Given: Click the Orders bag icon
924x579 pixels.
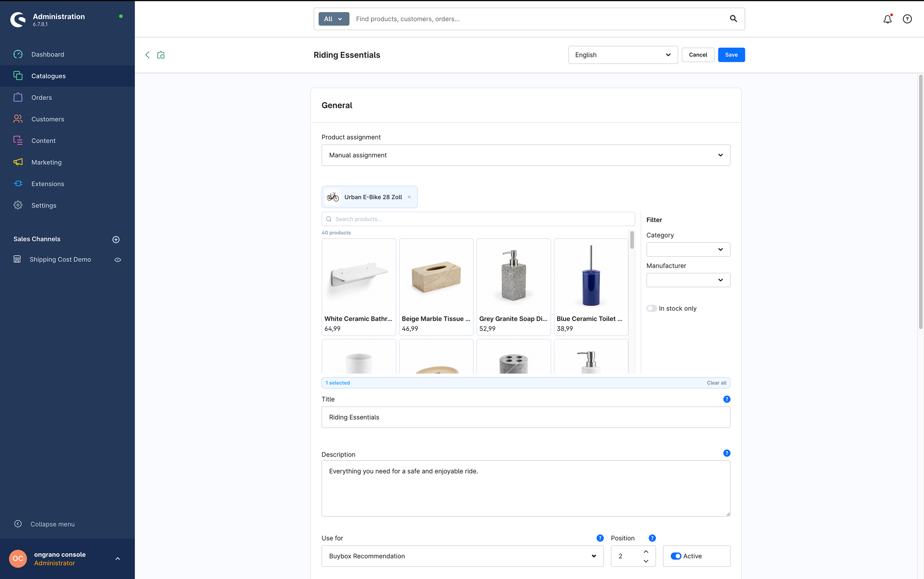Looking at the screenshot, I should pyautogui.click(x=18, y=97).
